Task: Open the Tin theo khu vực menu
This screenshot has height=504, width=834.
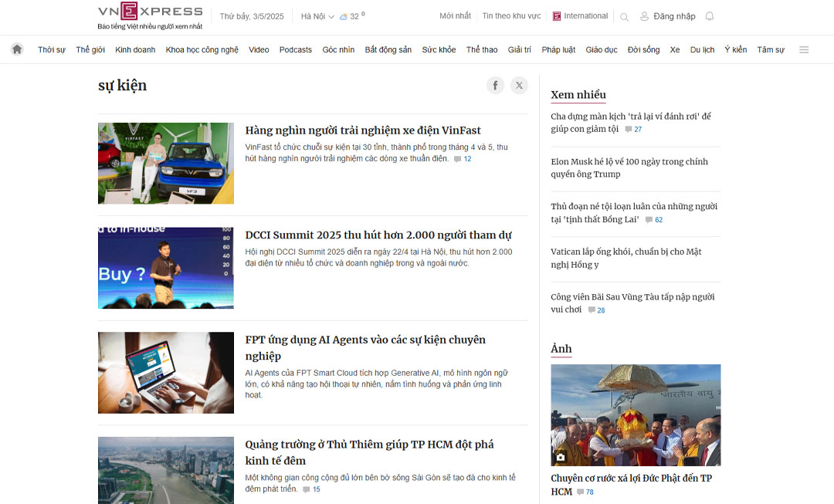Action: coord(511,16)
